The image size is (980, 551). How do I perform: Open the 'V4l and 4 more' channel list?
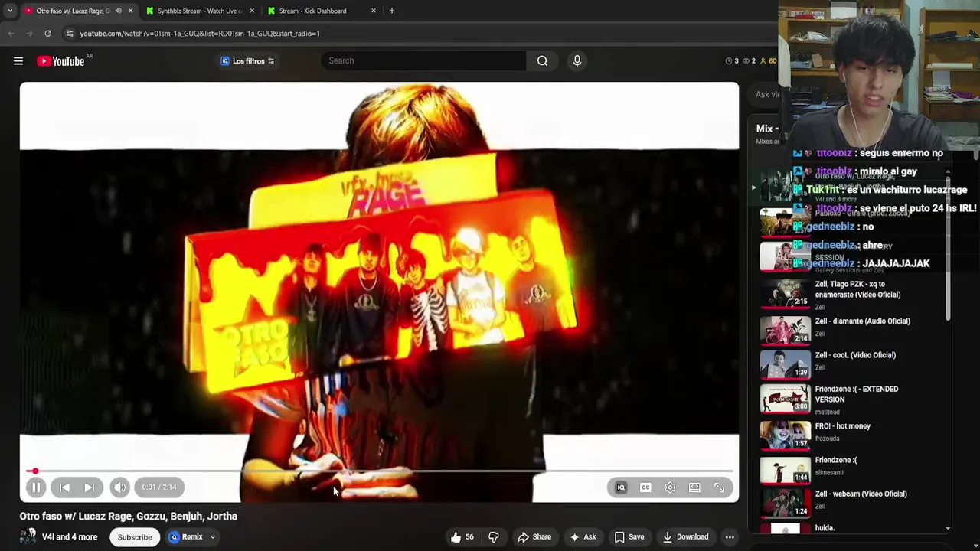pos(70,537)
